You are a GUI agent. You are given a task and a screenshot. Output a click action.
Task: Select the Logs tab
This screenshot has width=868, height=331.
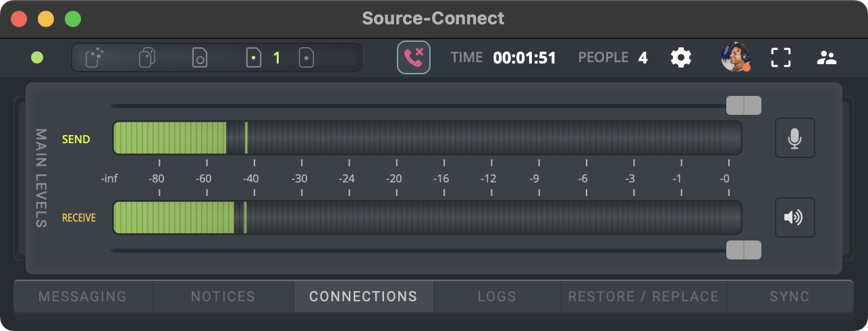(497, 297)
